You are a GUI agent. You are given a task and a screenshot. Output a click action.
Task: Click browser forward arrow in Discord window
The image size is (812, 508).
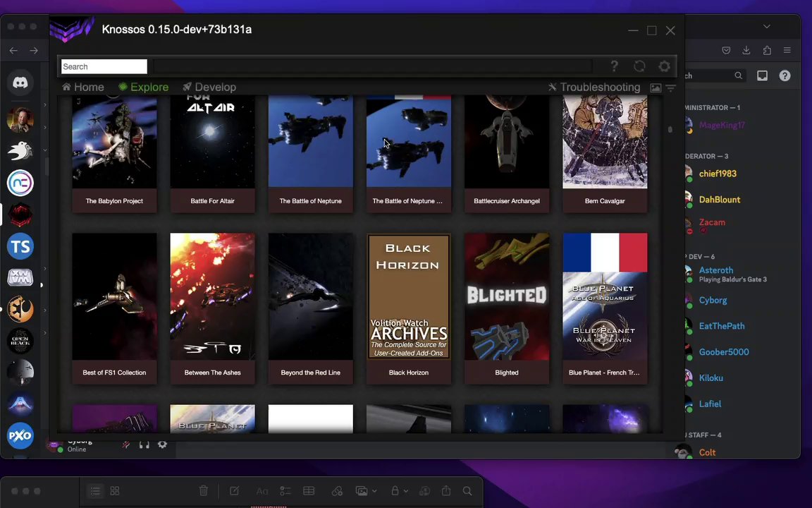tap(34, 50)
